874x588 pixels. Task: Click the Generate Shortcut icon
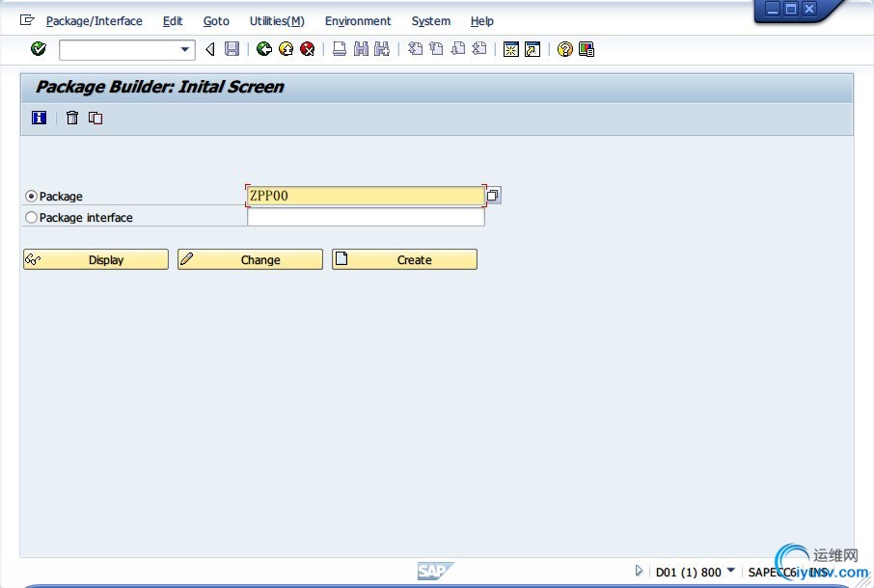pos(533,49)
